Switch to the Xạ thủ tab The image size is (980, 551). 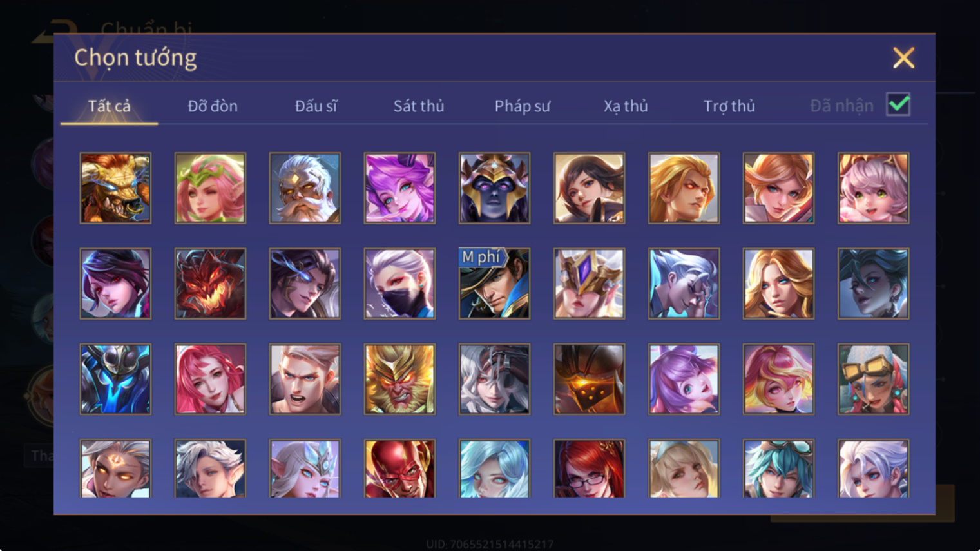(x=626, y=106)
